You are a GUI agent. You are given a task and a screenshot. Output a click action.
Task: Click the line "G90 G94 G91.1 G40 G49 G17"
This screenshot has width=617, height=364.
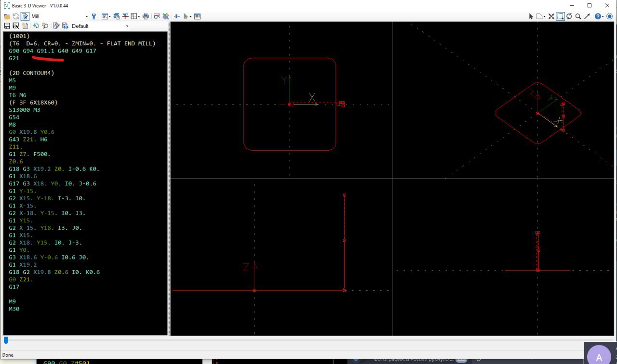tap(53, 51)
